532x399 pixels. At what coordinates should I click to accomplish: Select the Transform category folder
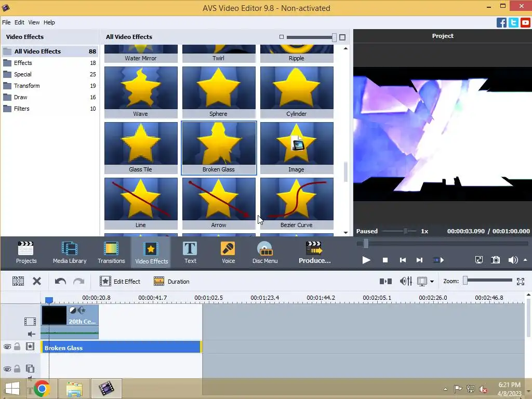49,86
